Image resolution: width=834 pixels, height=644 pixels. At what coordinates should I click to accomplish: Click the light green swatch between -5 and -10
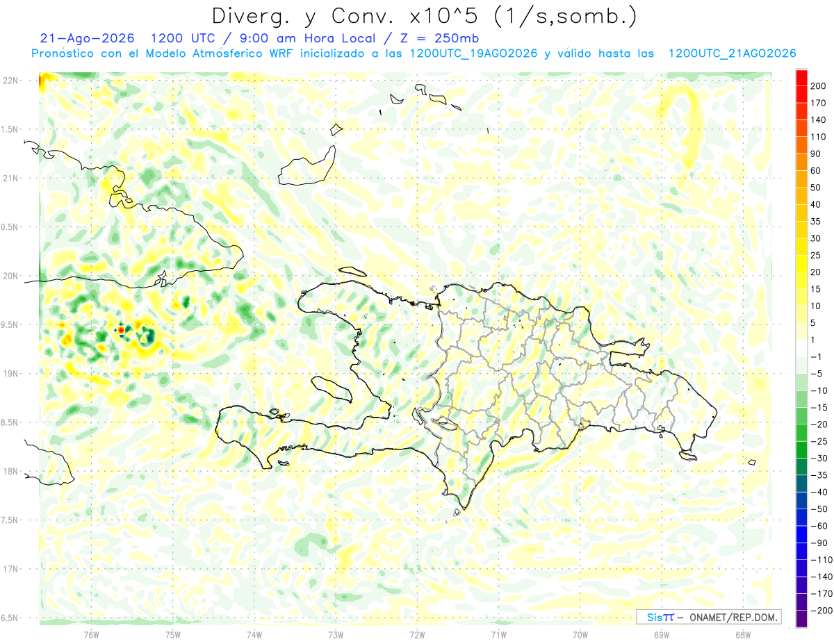click(x=801, y=382)
